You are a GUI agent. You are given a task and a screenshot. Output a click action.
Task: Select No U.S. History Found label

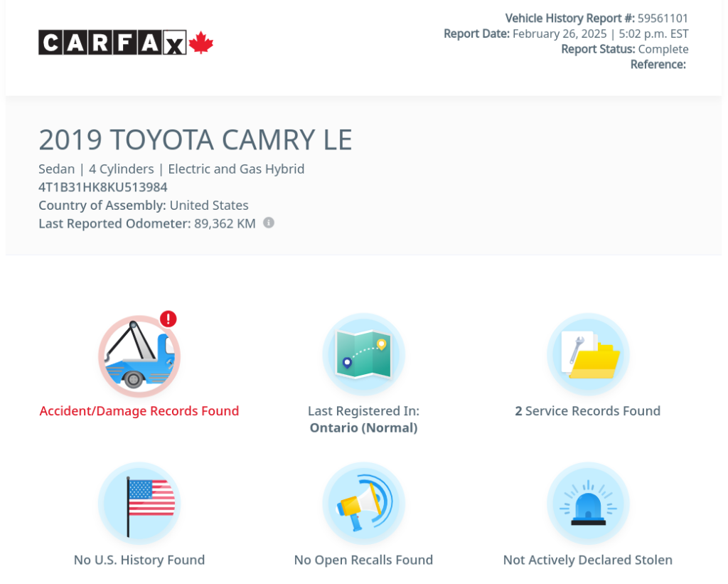(139, 560)
